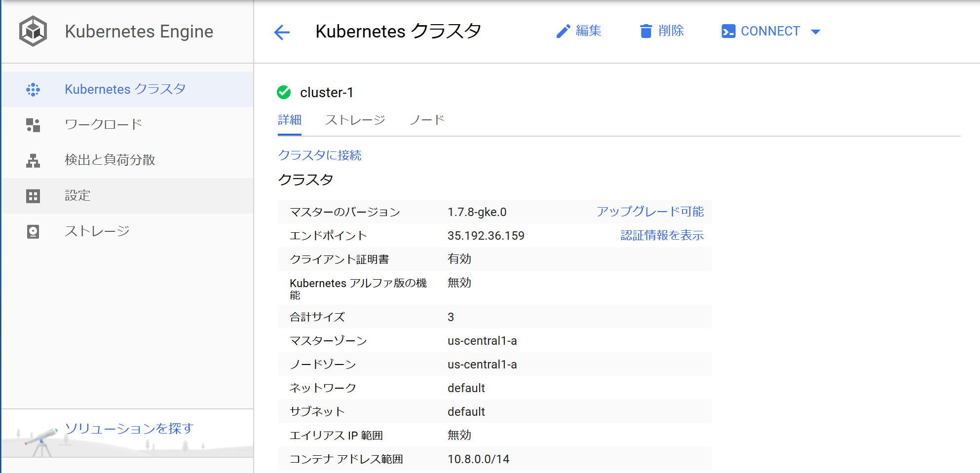Go back using the arrow icon
The width and height of the screenshot is (980, 473).
coord(281,32)
